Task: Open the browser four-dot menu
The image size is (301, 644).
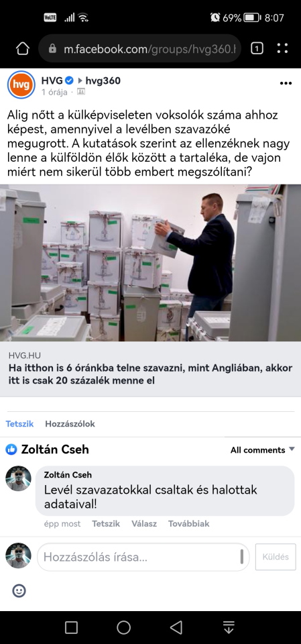Action: click(x=282, y=48)
